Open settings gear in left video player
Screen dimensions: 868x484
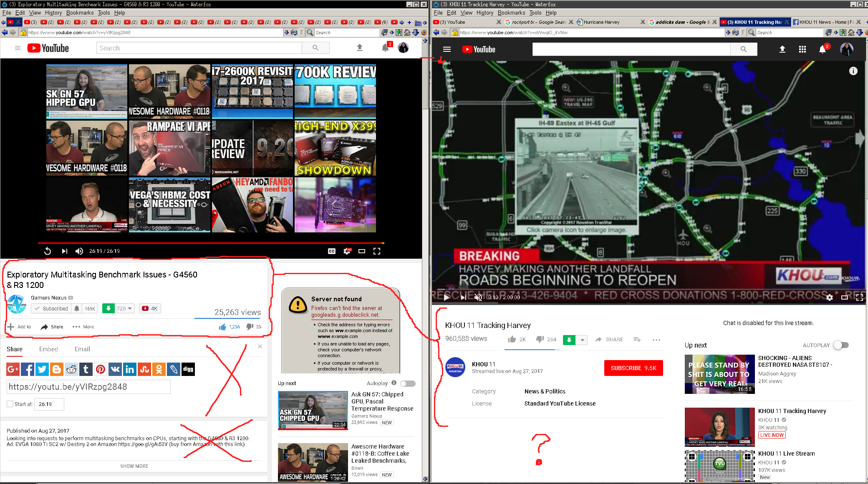click(347, 251)
